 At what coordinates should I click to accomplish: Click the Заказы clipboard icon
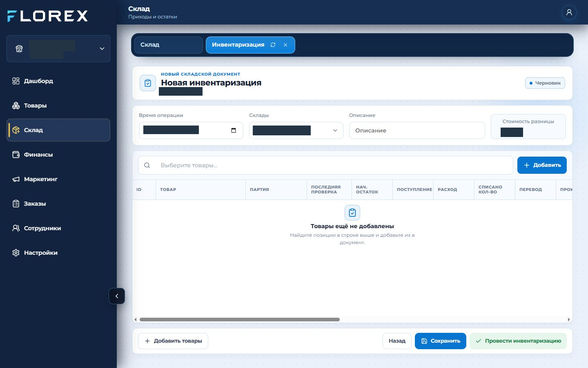(16, 204)
